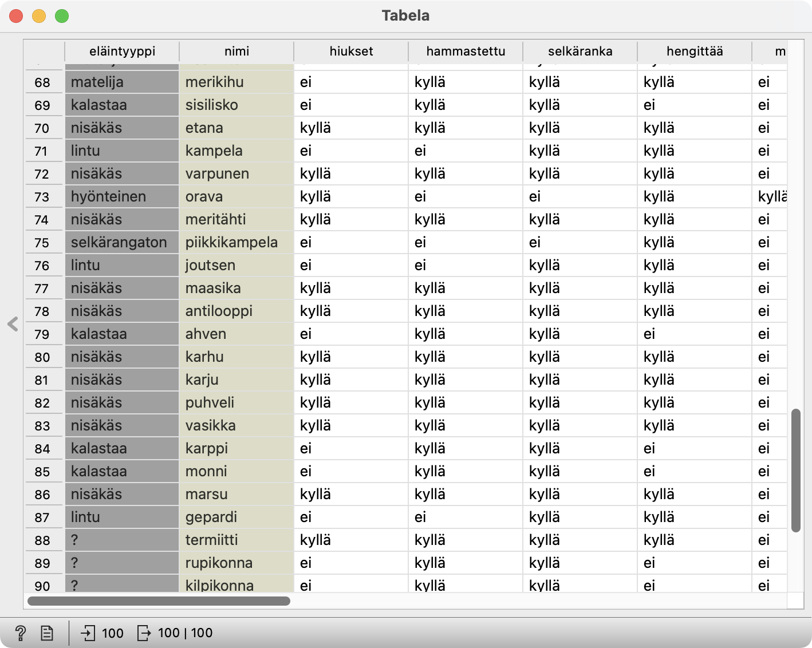Click the help question mark icon
Image resolution: width=812 pixels, height=648 pixels.
point(21,633)
